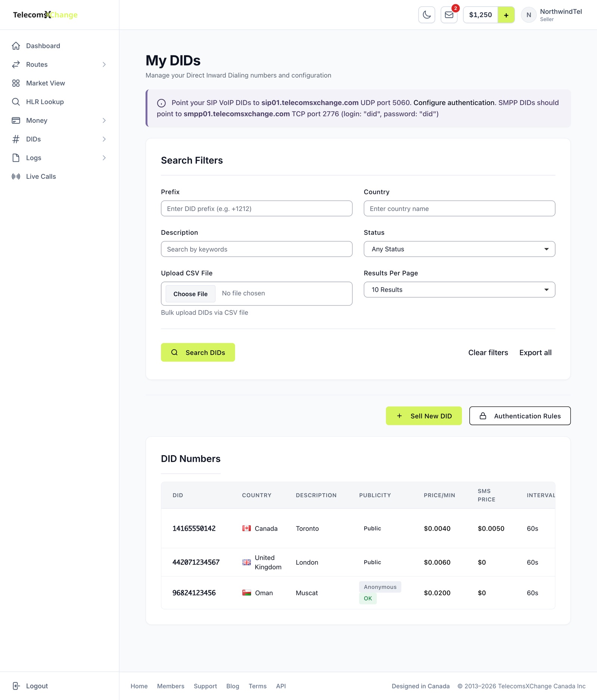Image resolution: width=597 pixels, height=700 pixels.
Task: Click Export all link
Action: [535, 353]
